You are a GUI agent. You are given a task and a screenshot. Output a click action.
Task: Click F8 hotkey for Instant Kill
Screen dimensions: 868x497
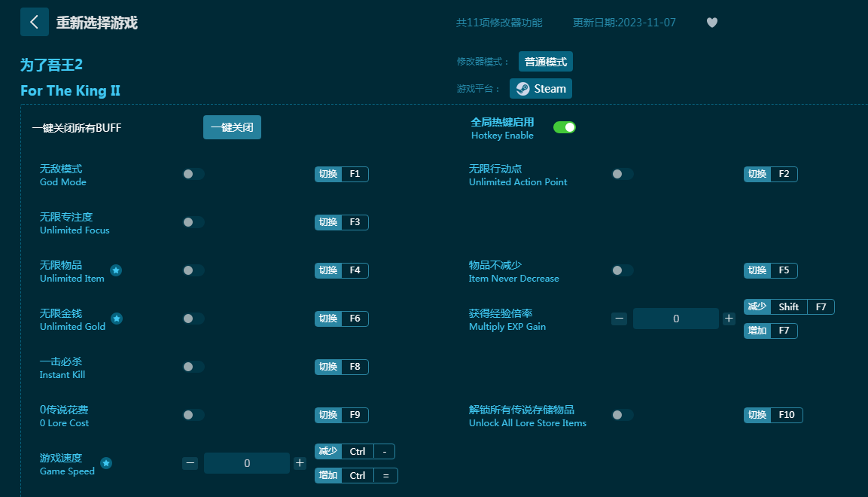click(x=342, y=367)
